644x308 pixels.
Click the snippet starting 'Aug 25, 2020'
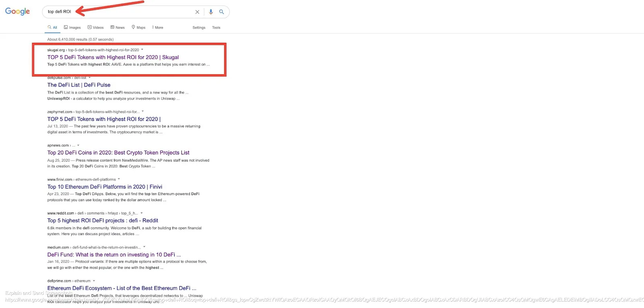[128, 163]
